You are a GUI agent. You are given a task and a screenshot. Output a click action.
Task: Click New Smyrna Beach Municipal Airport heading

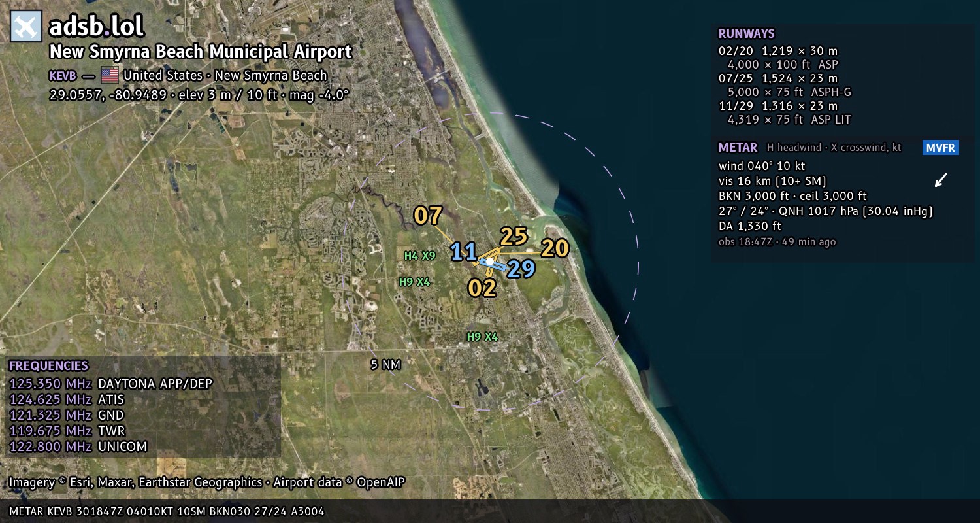click(x=201, y=52)
